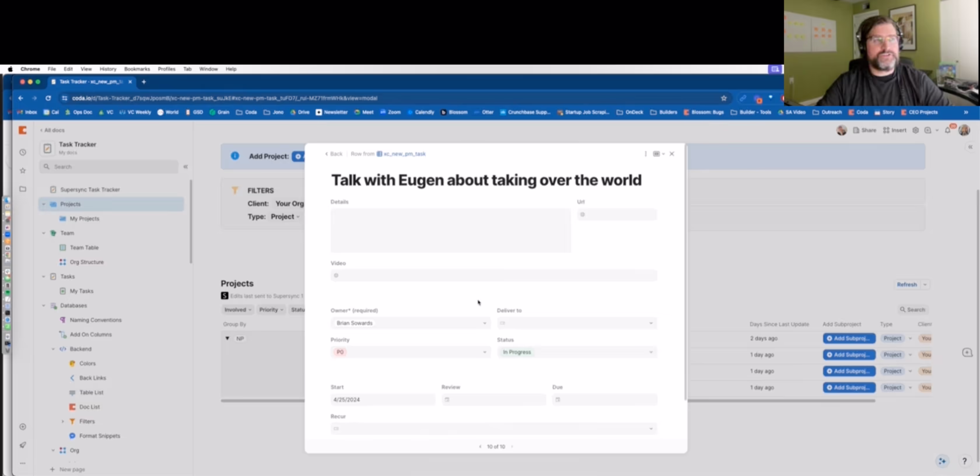The width and height of the screenshot is (980, 476).
Task: Click the doc settings gear icon
Action: point(916,130)
